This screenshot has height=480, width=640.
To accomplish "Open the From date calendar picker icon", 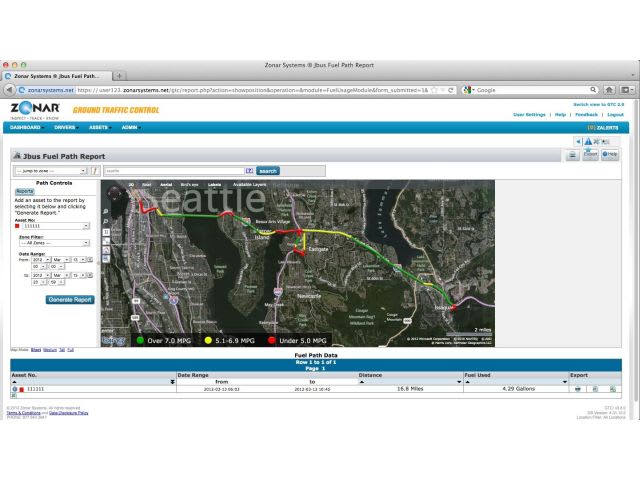I will coord(90,260).
